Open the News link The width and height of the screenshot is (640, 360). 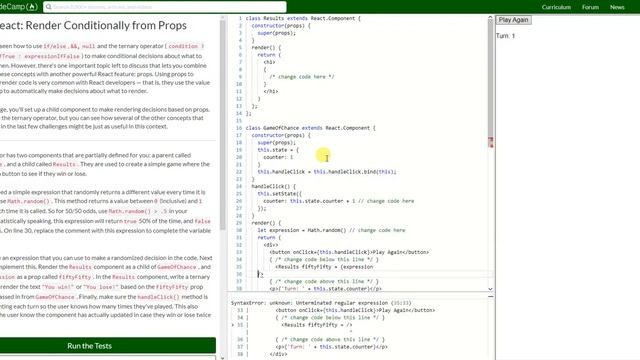coord(617,7)
